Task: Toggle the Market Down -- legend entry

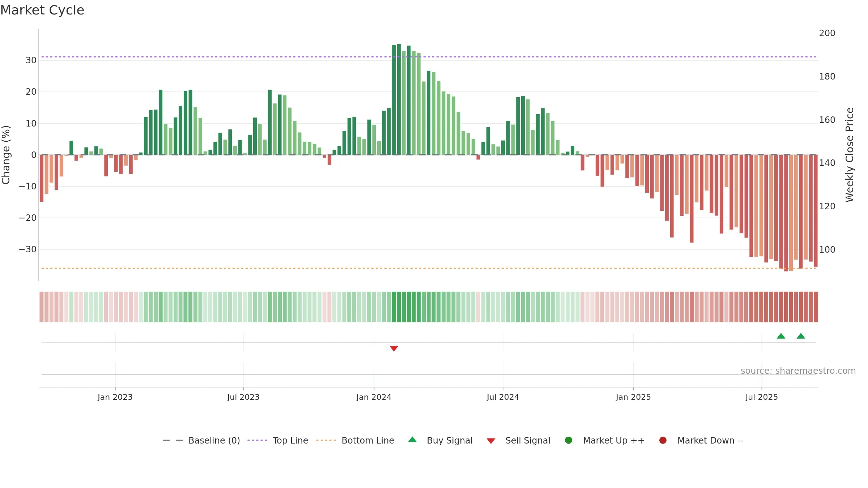Action: (x=701, y=440)
